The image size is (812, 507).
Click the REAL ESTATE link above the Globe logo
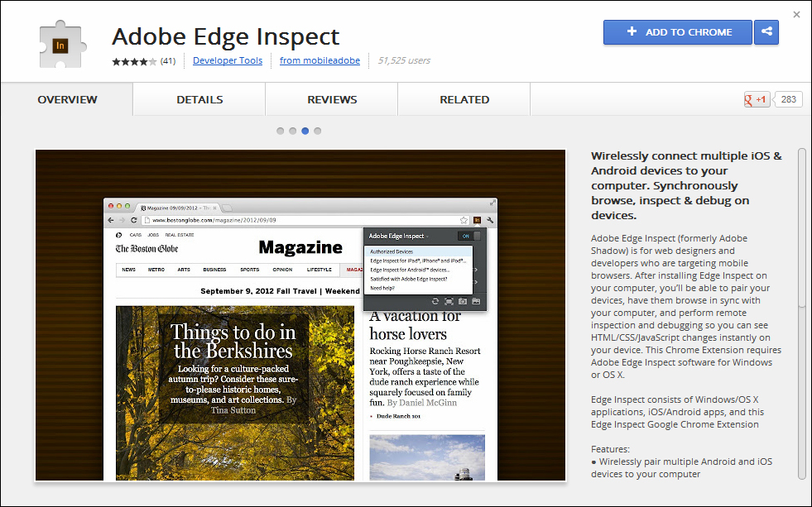[x=179, y=235]
